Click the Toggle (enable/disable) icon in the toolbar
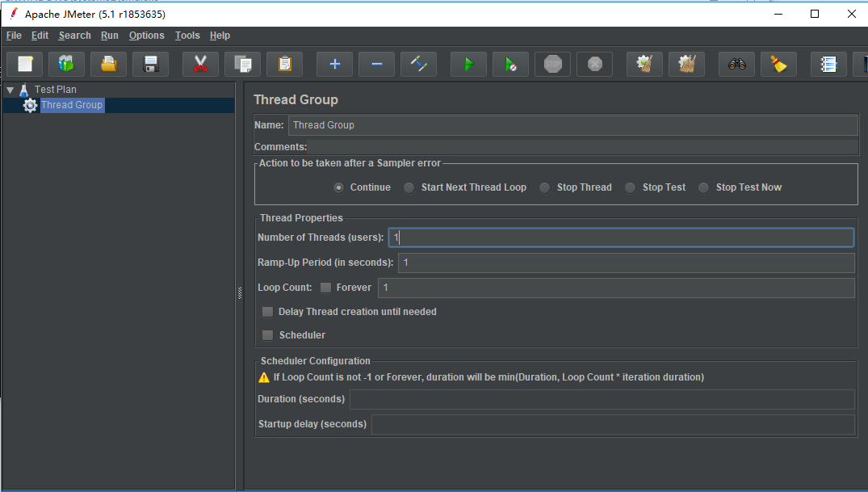 [x=418, y=65]
